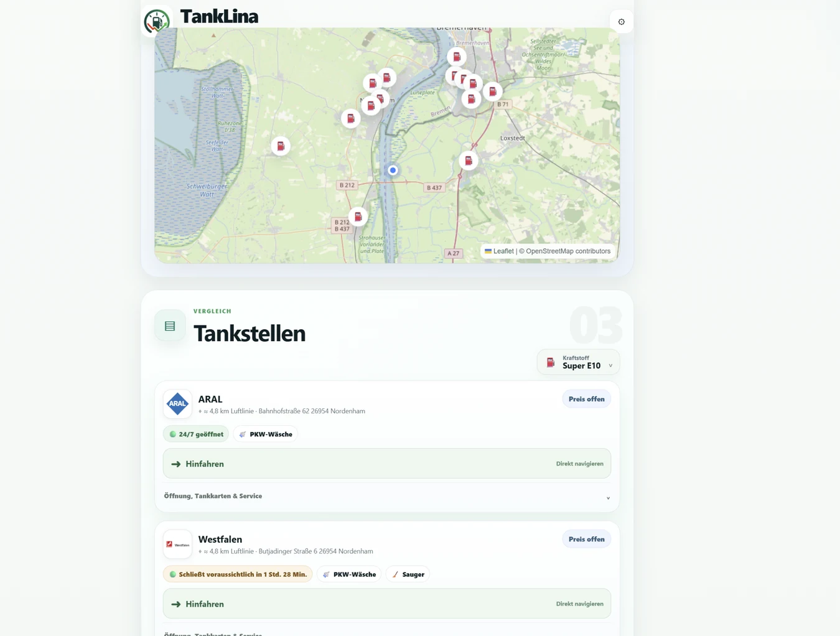Click Westfalen's Preis offen badge
Viewport: 840px width, 636px height.
tap(586, 539)
